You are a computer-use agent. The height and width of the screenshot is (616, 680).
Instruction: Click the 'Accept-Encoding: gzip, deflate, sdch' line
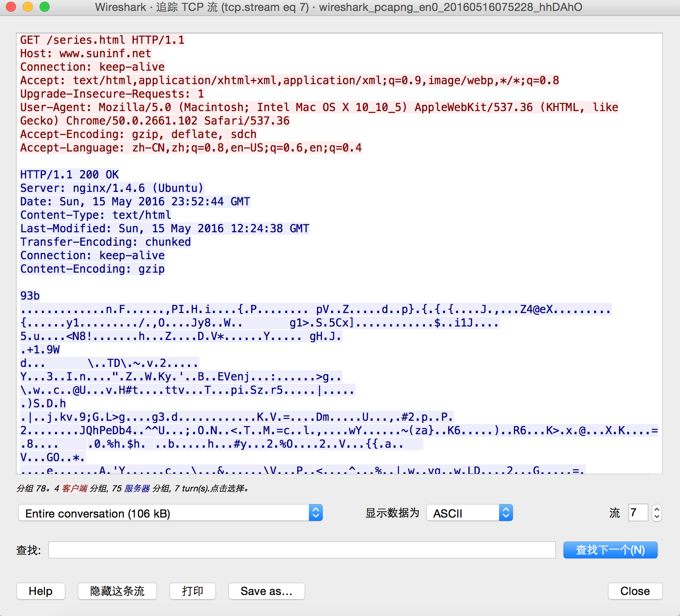coord(138,134)
